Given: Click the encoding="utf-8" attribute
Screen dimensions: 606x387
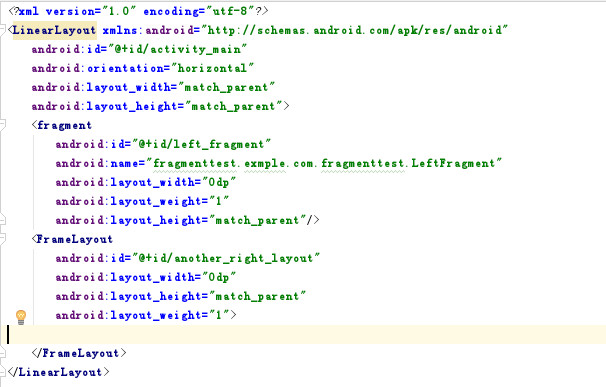Looking at the screenshot, I should click(x=198, y=11).
